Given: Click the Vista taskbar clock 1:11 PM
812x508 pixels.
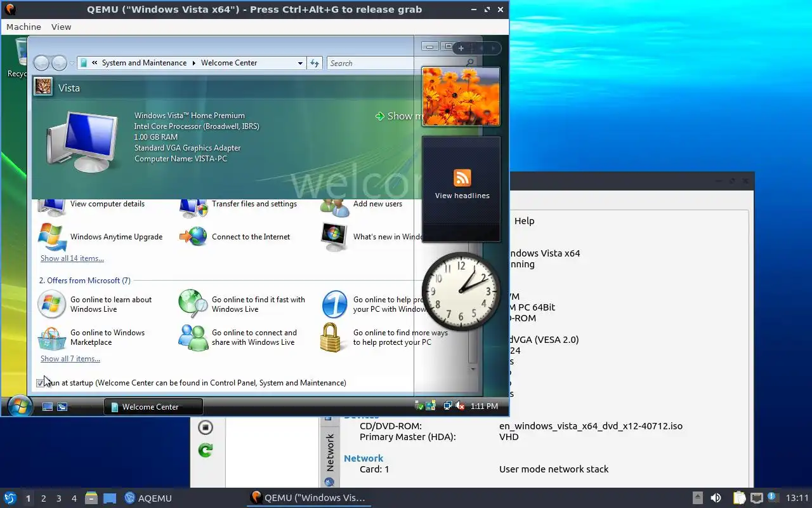Looking at the screenshot, I should coord(485,406).
